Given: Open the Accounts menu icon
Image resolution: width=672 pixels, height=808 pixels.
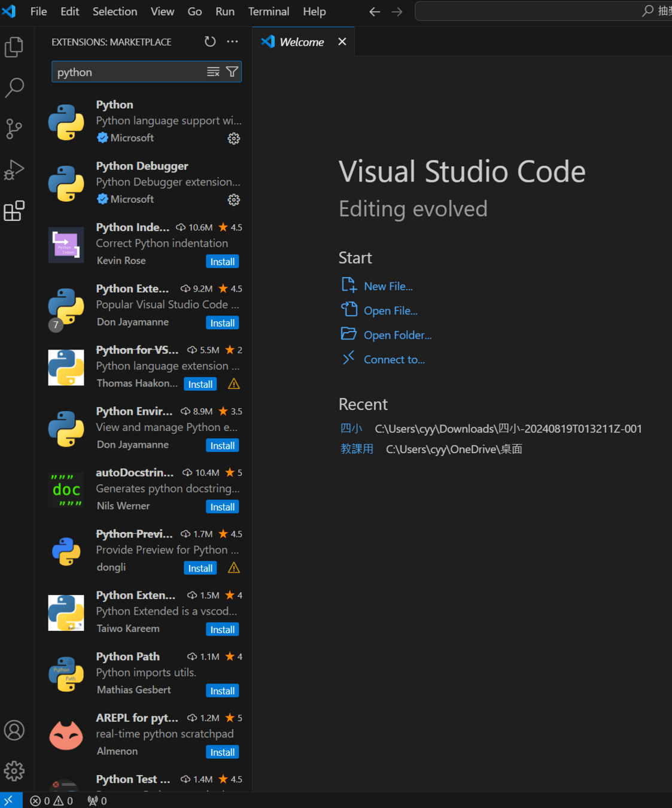Looking at the screenshot, I should (x=14, y=730).
